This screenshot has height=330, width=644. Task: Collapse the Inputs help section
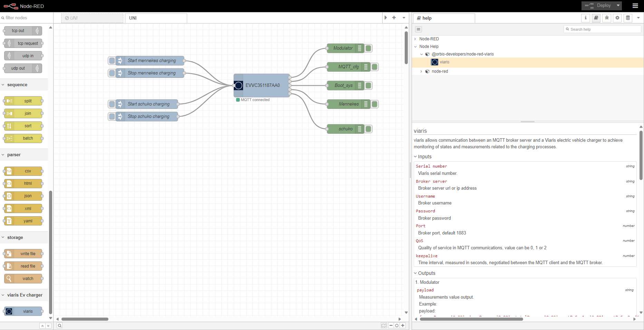click(x=423, y=157)
